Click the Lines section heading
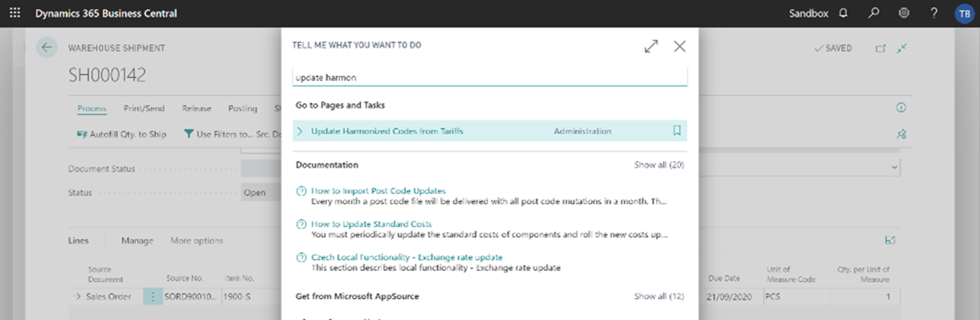The image size is (980, 320). point(79,241)
